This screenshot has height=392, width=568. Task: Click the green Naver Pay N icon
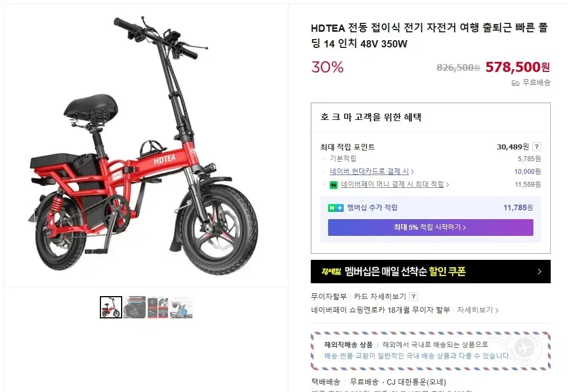333,185
